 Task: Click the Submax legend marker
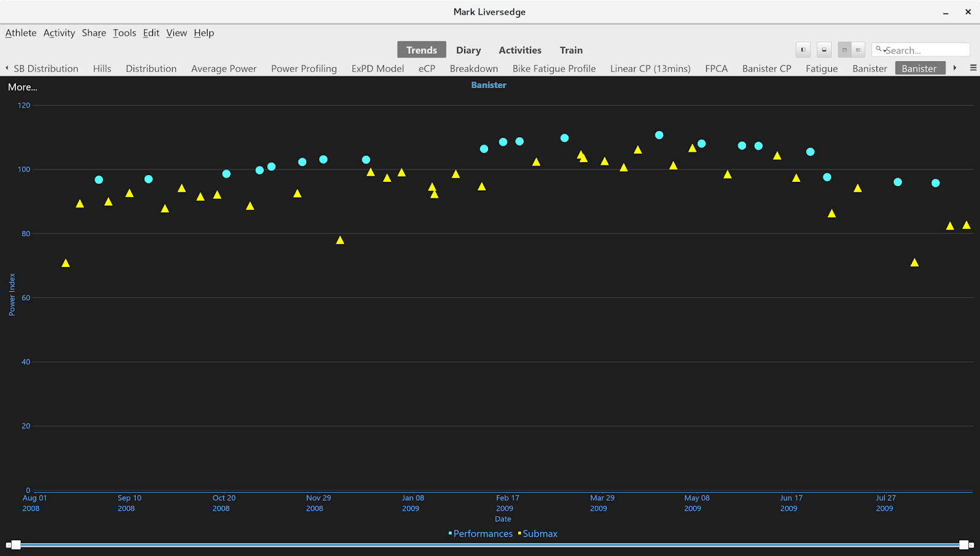tap(519, 533)
